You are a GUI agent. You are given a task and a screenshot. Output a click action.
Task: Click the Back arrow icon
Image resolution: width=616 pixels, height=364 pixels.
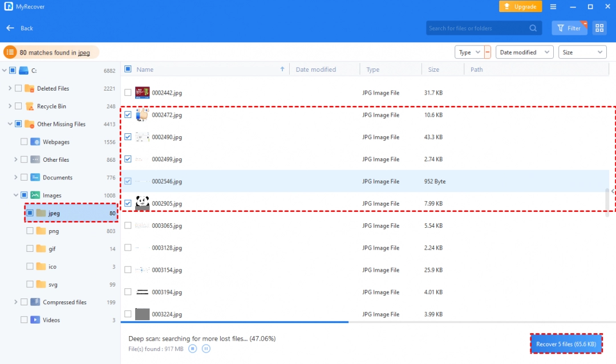(10, 28)
